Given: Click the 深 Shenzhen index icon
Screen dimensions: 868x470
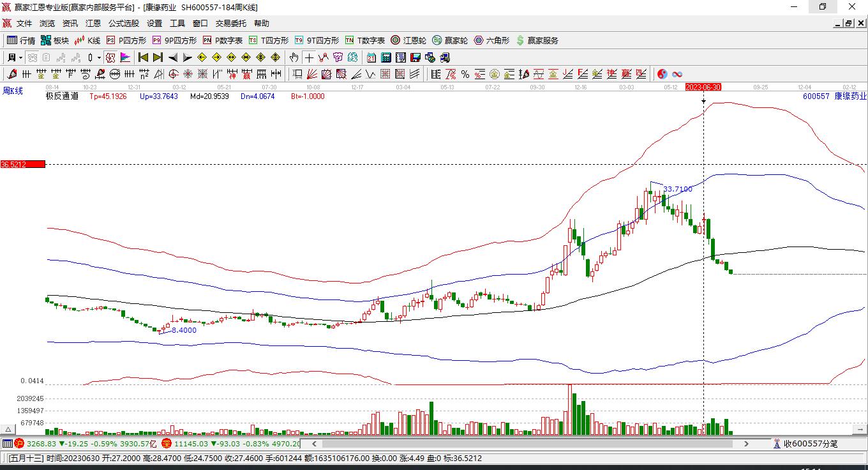Looking at the screenshot, I should click(166, 443).
